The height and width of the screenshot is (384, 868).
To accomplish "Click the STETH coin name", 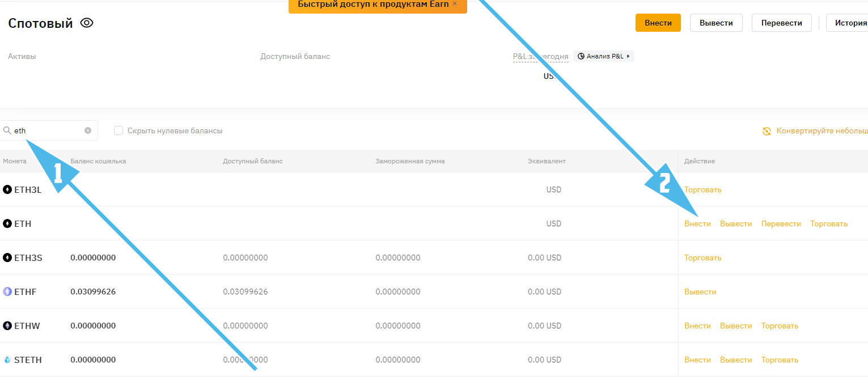I will click(28, 360).
